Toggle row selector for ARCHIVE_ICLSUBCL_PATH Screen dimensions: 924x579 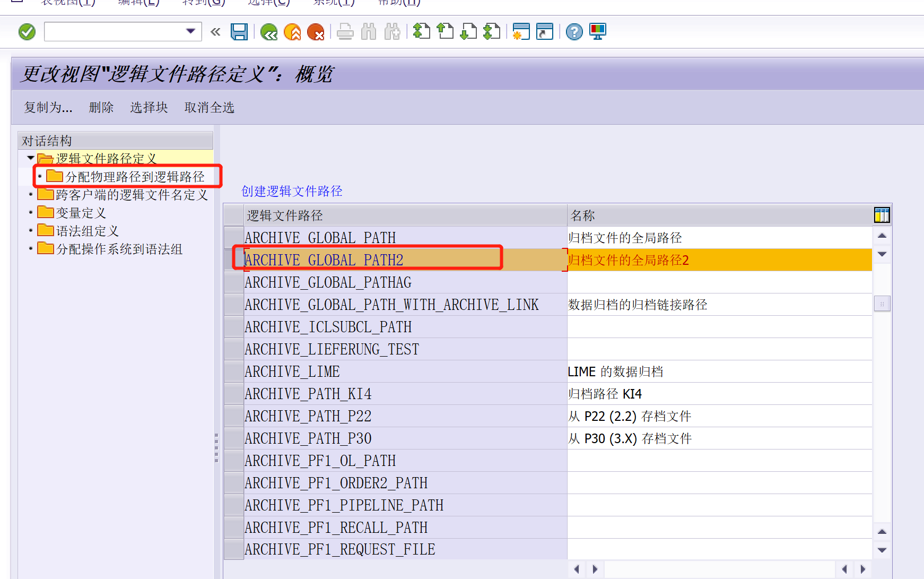[x=234, y=326]
